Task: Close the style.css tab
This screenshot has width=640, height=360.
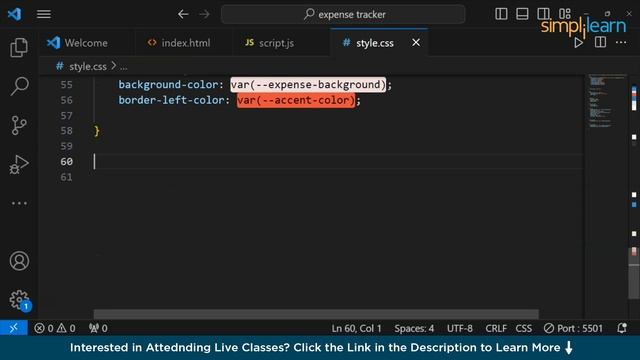Action: tap(416, 42)
